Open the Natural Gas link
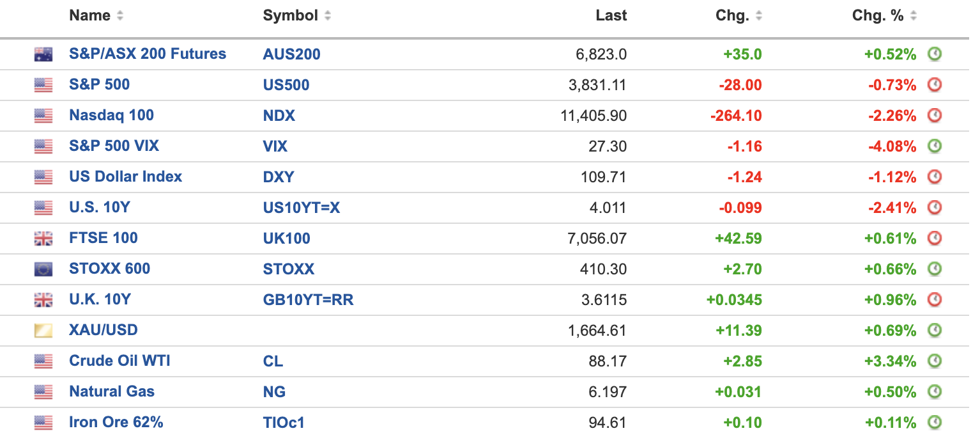980x440 pixels. coord(112,391)
